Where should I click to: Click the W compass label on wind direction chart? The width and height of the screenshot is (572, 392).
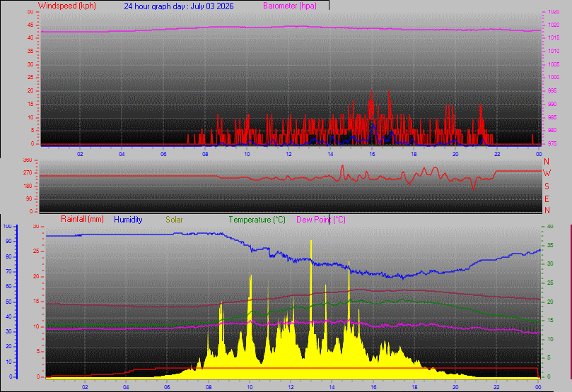547,173
